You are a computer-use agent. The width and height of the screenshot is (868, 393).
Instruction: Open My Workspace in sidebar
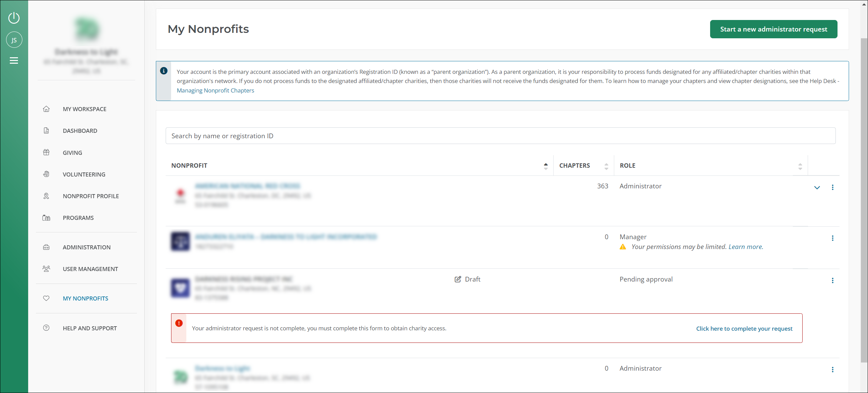[x=84, y=109]
